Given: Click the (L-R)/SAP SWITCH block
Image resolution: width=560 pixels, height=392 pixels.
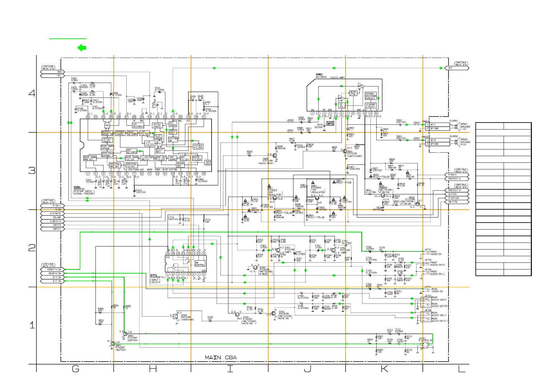Looking at the screenshot, I should 147,158.
